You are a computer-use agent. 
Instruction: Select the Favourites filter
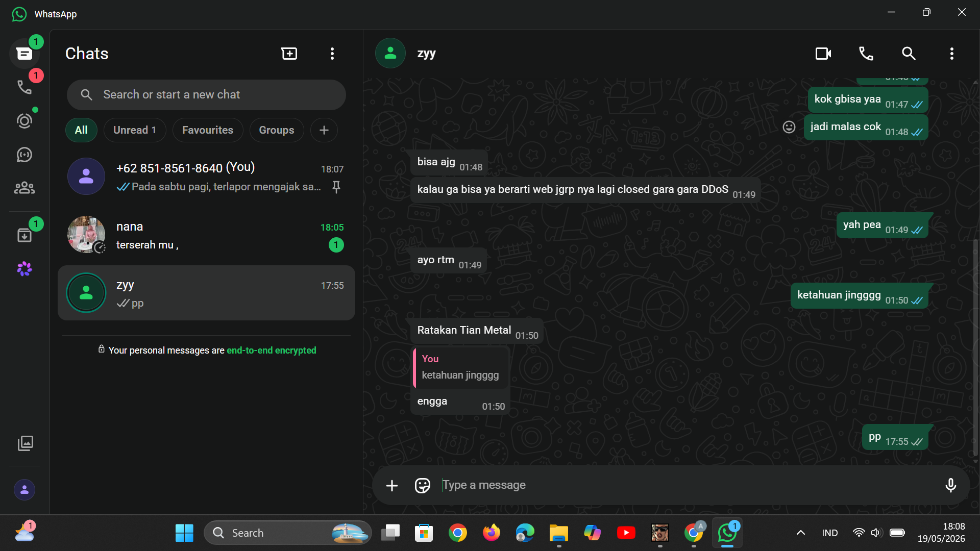click(x=208, y=130)
